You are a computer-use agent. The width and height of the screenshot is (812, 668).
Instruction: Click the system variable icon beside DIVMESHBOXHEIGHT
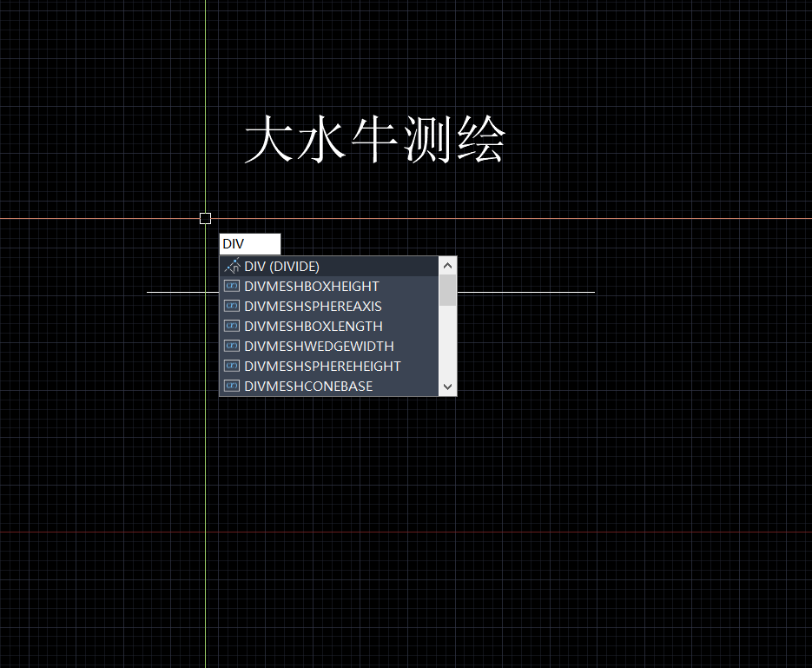pos(231,286)
